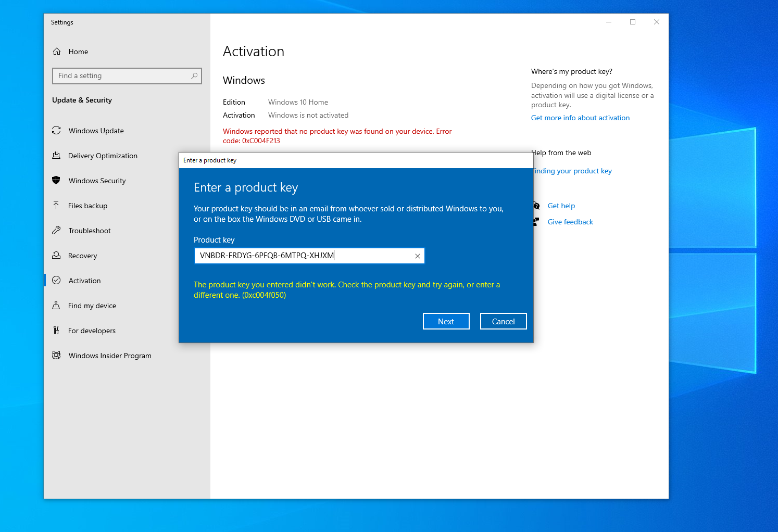This screenshot has height=532, width=778.
Task: Click the Give feedback person icon
Action: click(536, 222)
